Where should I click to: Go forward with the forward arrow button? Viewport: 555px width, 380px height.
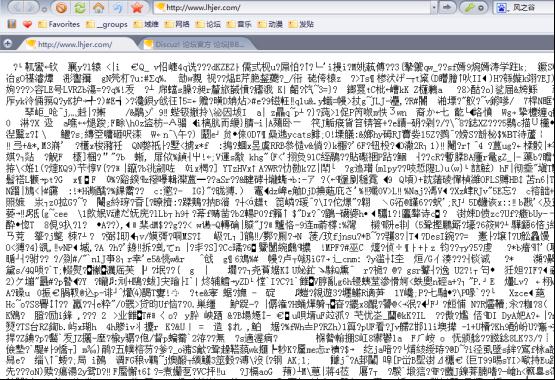point(31,7)
